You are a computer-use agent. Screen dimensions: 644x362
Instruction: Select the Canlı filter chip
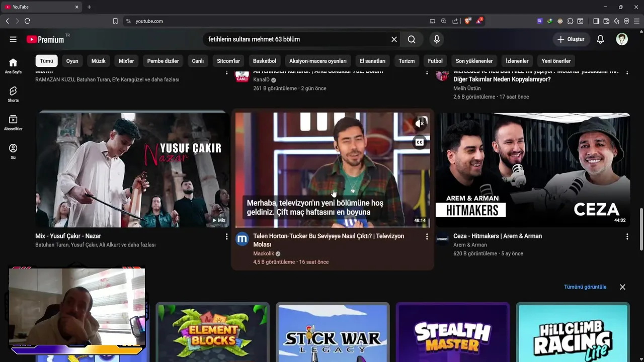198,61
